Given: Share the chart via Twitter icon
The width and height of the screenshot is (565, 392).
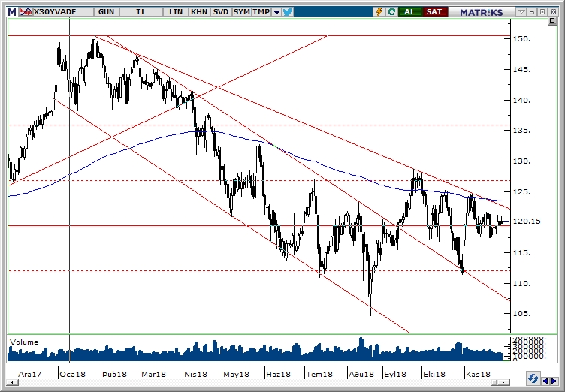Looking at the screenshot, I should (288, 12).
